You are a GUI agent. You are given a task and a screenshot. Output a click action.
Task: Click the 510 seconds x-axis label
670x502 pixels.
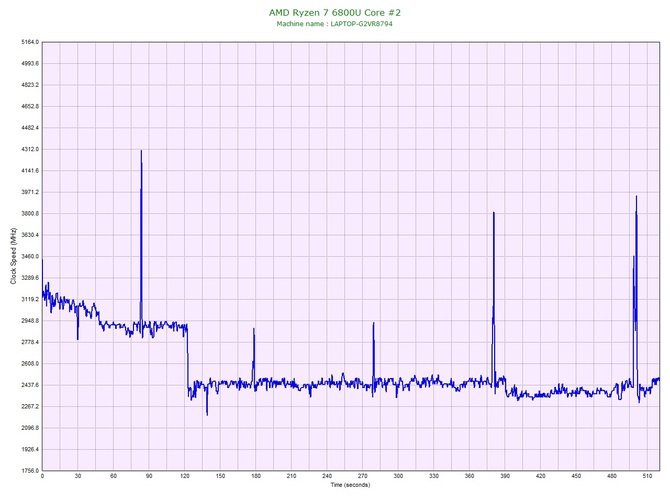647,476
